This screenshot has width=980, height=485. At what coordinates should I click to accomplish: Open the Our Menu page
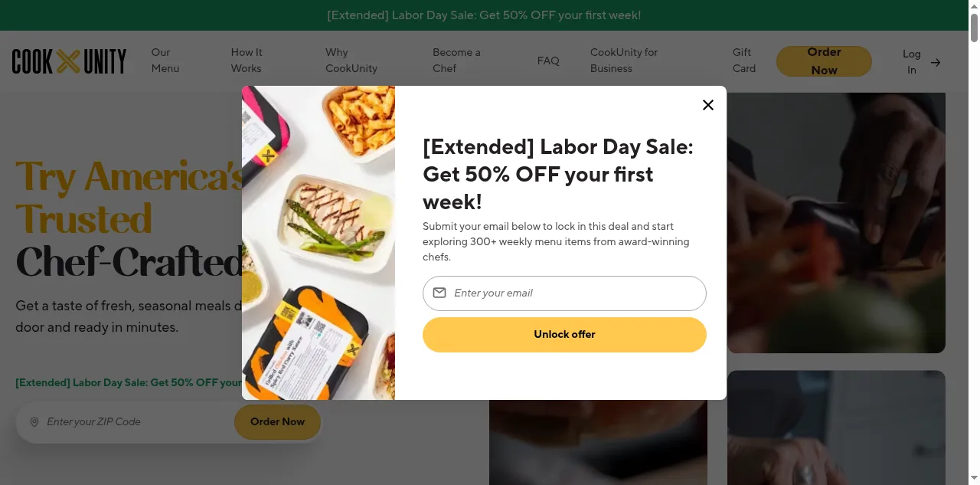point(165,61)
